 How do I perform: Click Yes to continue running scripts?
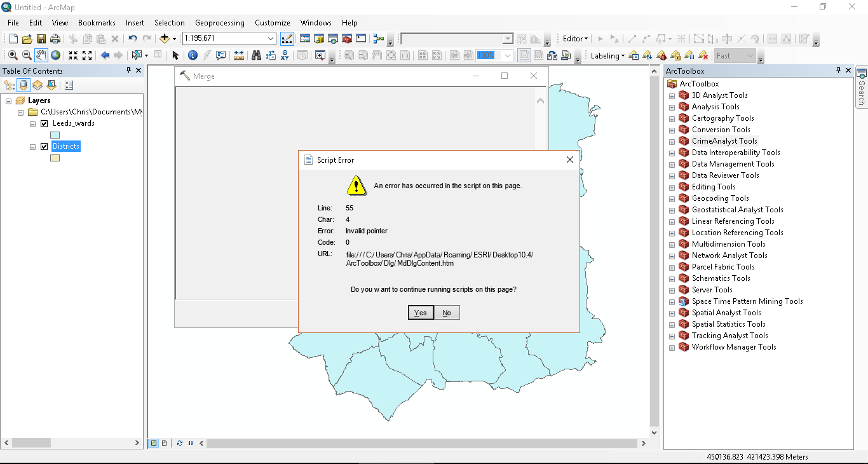(x=421, y=312)
